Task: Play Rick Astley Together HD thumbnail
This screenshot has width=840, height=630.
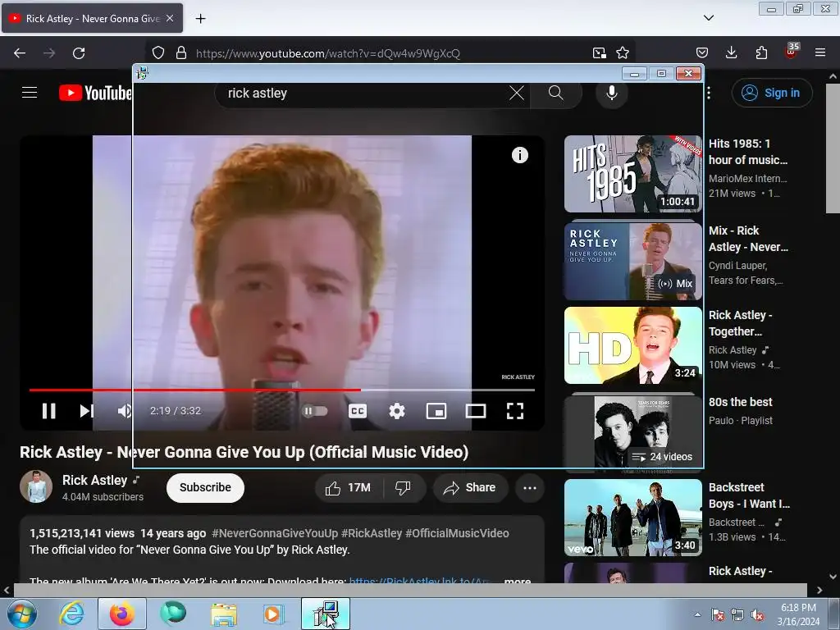Action: [632, 345]
